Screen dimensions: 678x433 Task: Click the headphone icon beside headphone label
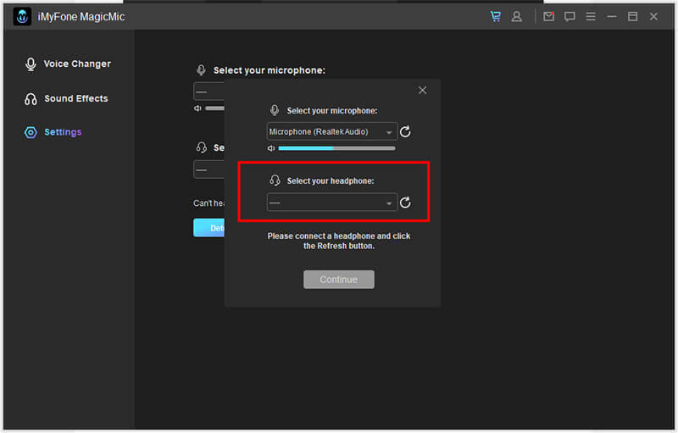(x=275, y=180)
